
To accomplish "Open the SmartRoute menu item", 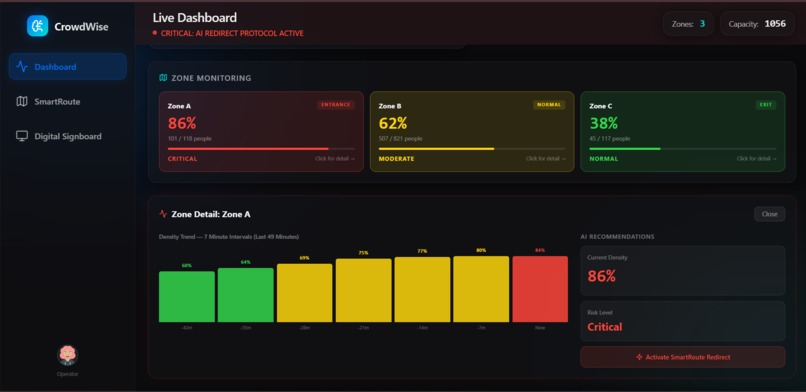I will coord(67,101).
